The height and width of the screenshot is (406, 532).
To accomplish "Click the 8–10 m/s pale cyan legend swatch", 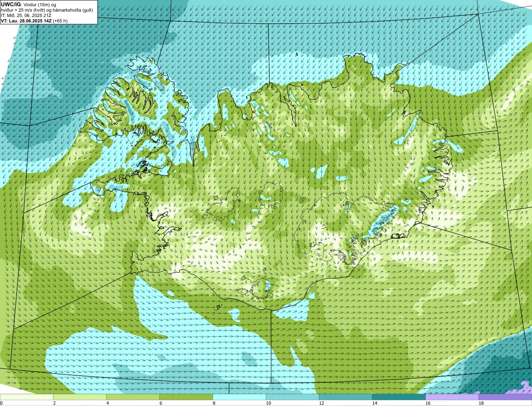I will (239, 397).
